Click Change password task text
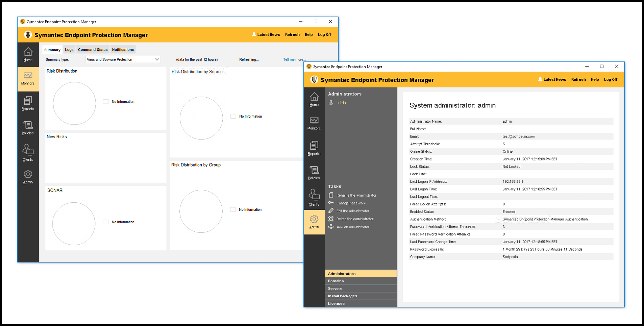 click(x=351, y=203)
